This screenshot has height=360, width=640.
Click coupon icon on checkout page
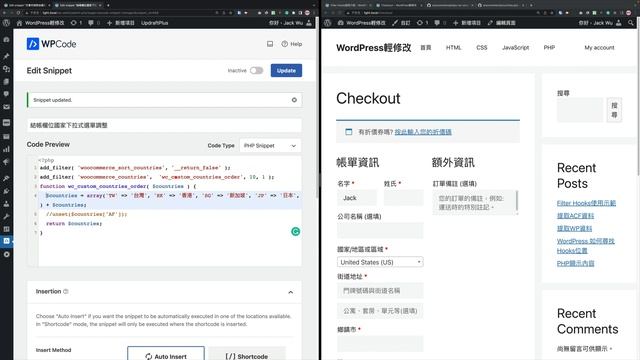pyautogui.click(x=349, y=132)
